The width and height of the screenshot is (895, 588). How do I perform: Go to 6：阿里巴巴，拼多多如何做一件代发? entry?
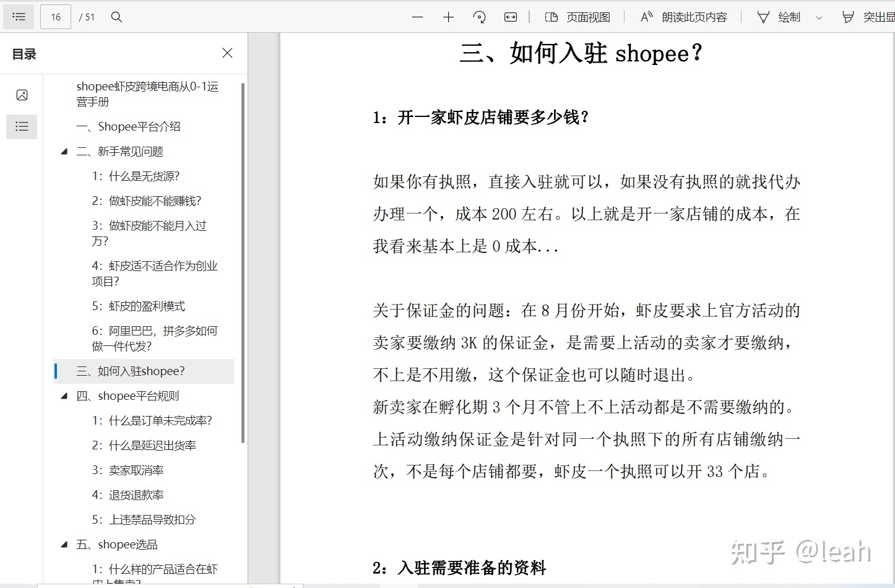click(x=155, y=339)
